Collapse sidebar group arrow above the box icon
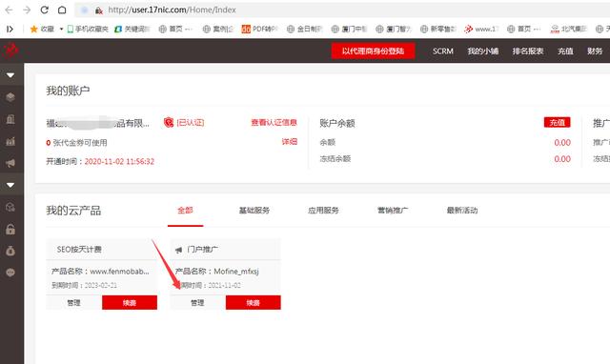 [x=10, y=185]
